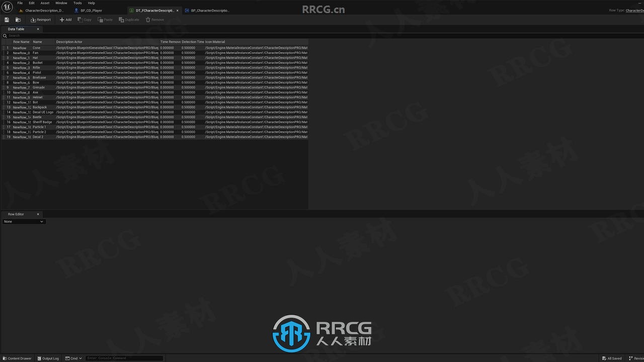The height and width of the screenshot is (362, 644).
Task: Open the Asset menu
Action: 45,3
